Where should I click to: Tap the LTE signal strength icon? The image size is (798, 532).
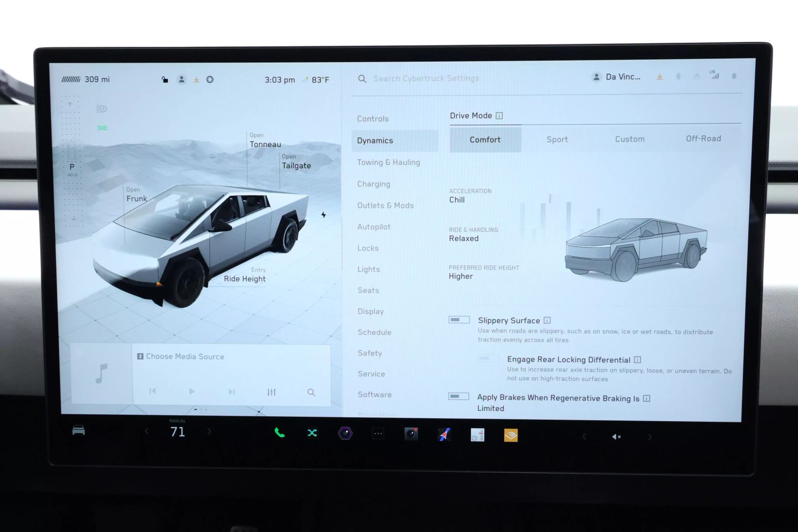coord(714,75)
